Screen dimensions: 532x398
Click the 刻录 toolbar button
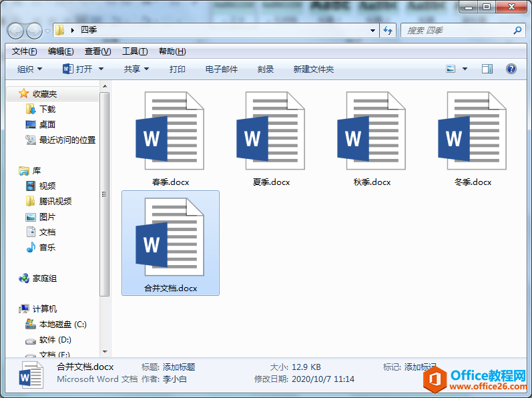[265, 69]
